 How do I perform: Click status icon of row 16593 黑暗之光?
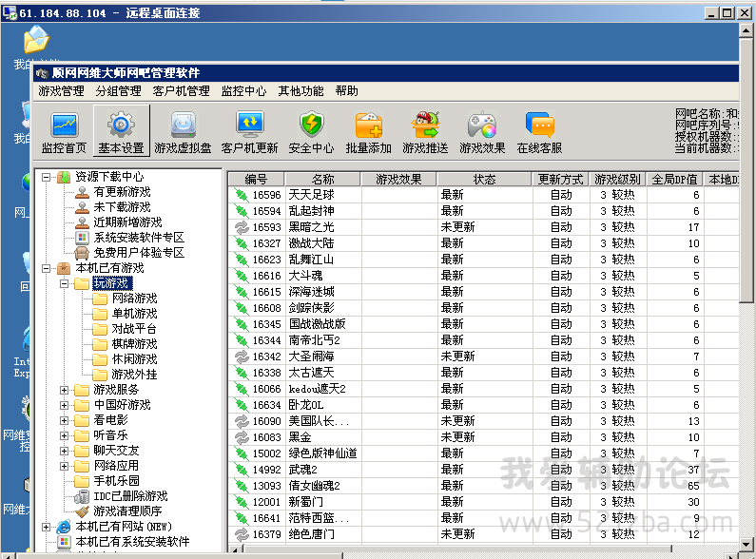[x=242, y=227]
